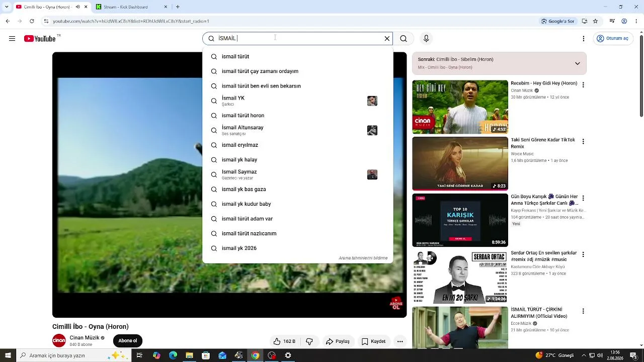The width and height of the screenshot is (644, 362).
Task: Clear the search box text with X
Action: click(387, 39)
